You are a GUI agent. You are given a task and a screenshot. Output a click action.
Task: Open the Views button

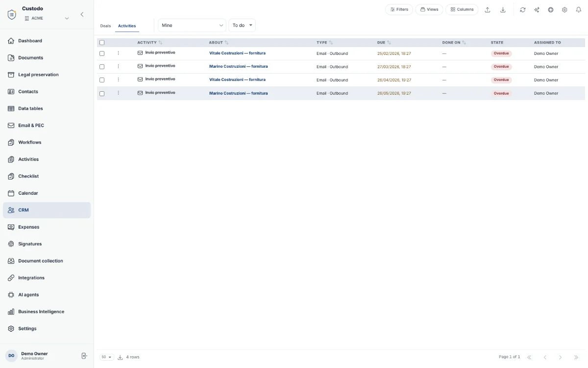pyautogui.click(x=429, y=9)
